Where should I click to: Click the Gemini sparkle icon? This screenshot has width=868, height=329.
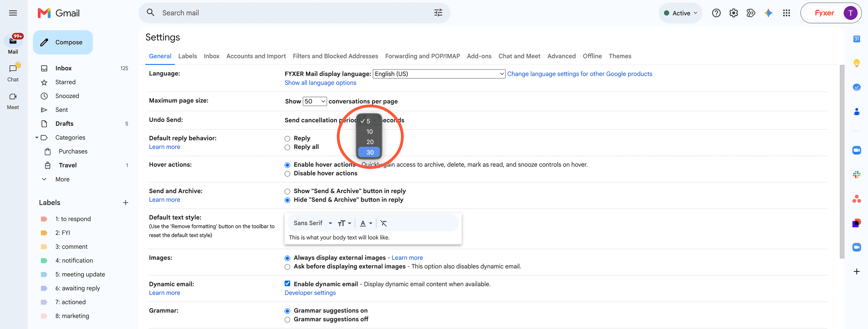768,13
